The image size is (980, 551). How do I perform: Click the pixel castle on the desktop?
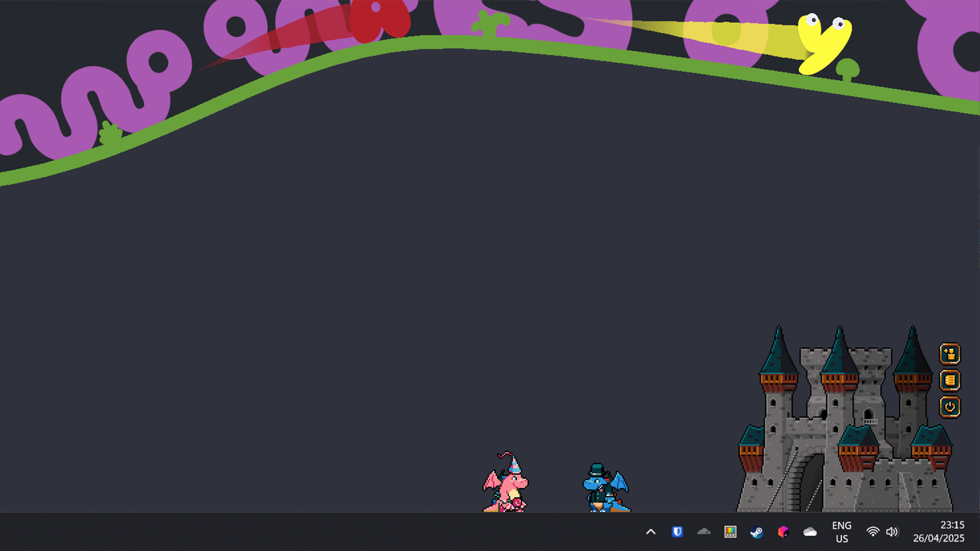845,419
